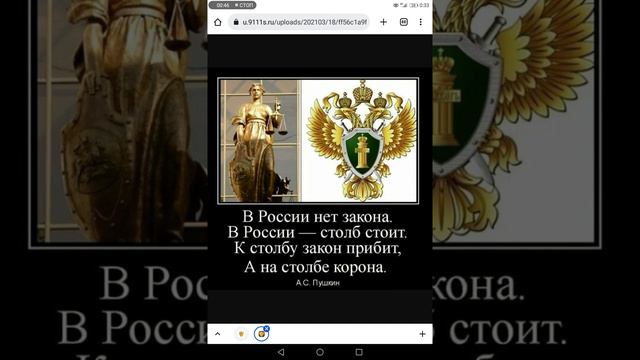Screen dimensions: 640x360
Task: Open the browser home page icon
Action: 218,22
